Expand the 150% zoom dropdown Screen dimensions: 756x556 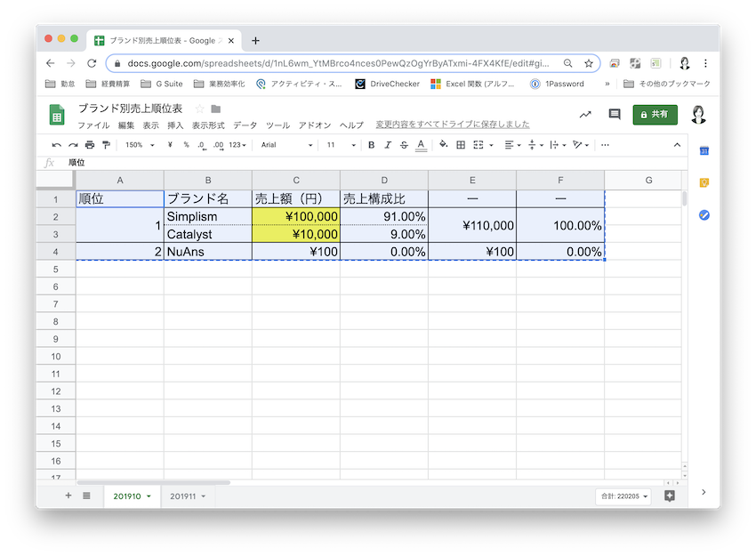pos(140,145)
